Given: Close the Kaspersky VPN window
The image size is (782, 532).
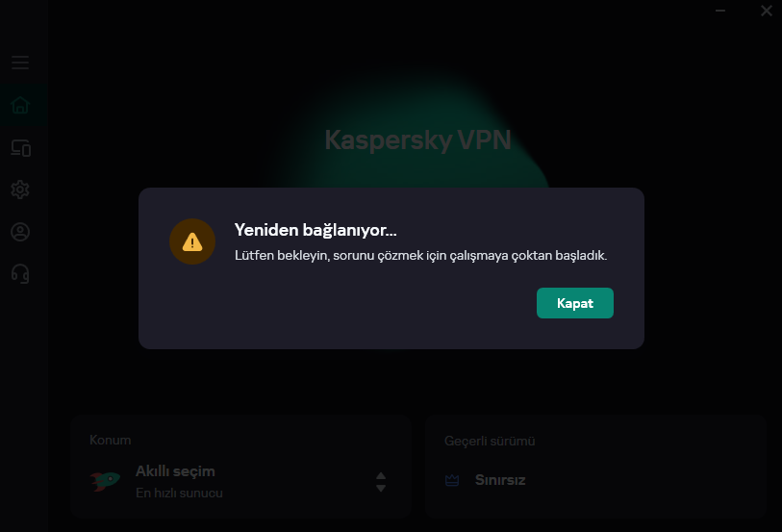Looking at the screenshot, I should click(766, 11).
